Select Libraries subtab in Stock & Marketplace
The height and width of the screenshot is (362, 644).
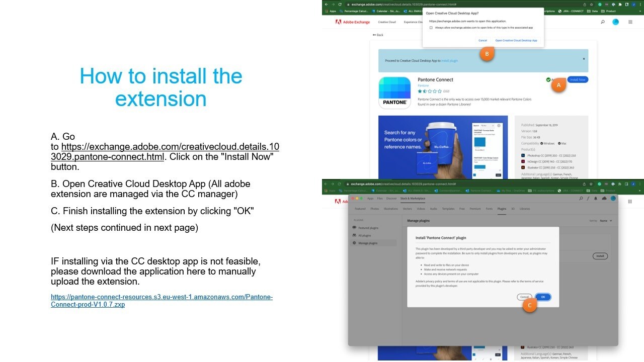click(525, 208)
